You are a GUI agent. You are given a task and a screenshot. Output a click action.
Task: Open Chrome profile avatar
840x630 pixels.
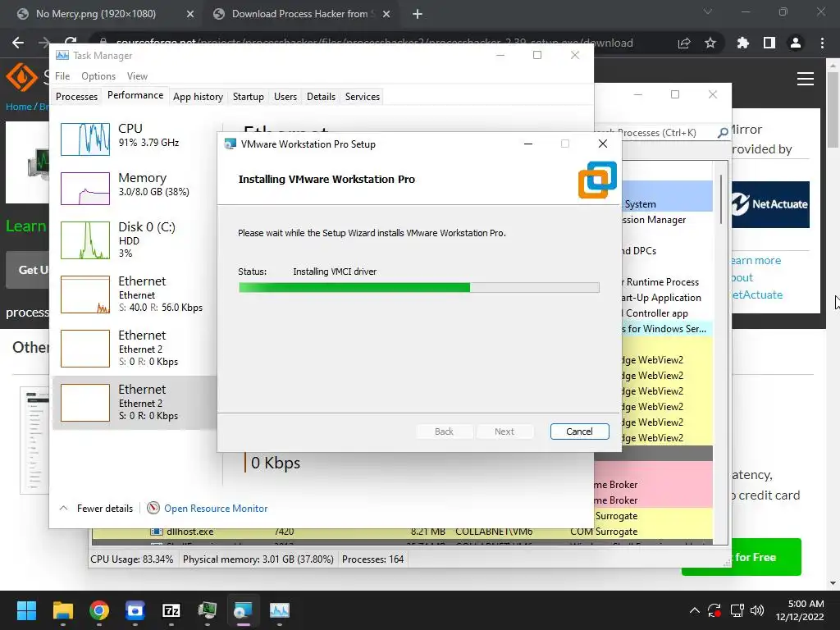(x=796, y=43)
